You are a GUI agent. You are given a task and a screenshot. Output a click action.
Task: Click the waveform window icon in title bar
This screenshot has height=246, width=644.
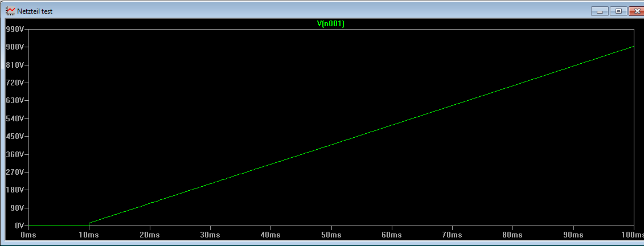click(10, 11)
